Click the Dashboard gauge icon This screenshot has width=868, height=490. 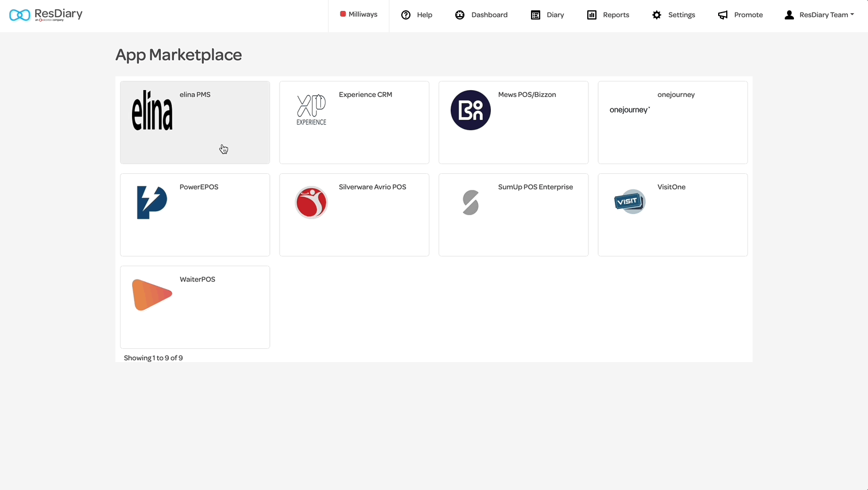click(460, 15)
